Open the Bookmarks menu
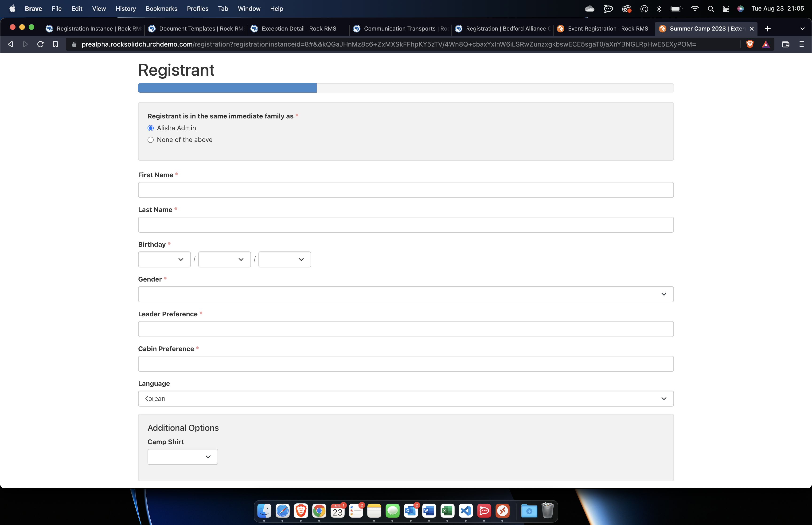The image size is (812, 525). [x=161, y=8]
